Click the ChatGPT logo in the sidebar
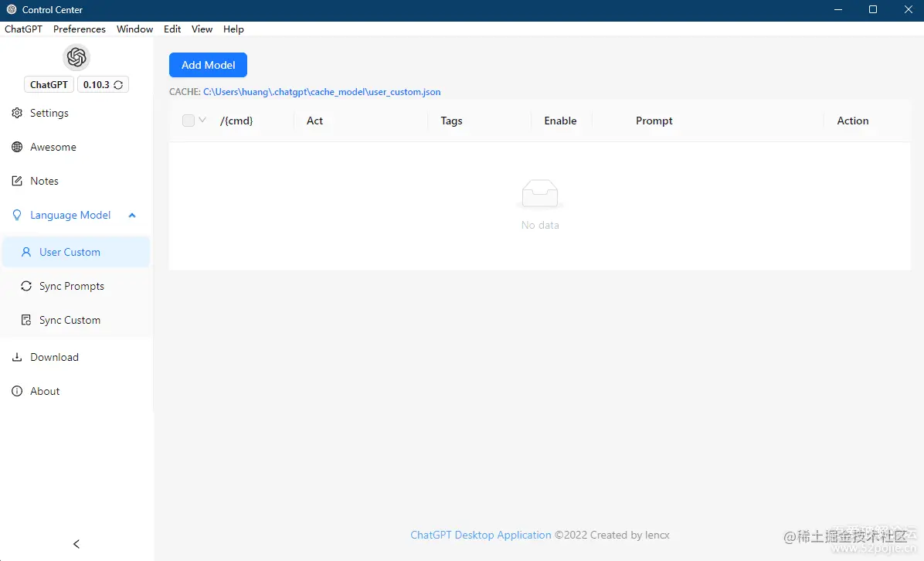The width and height of the screenshot is (924, 561). [76, 57]
